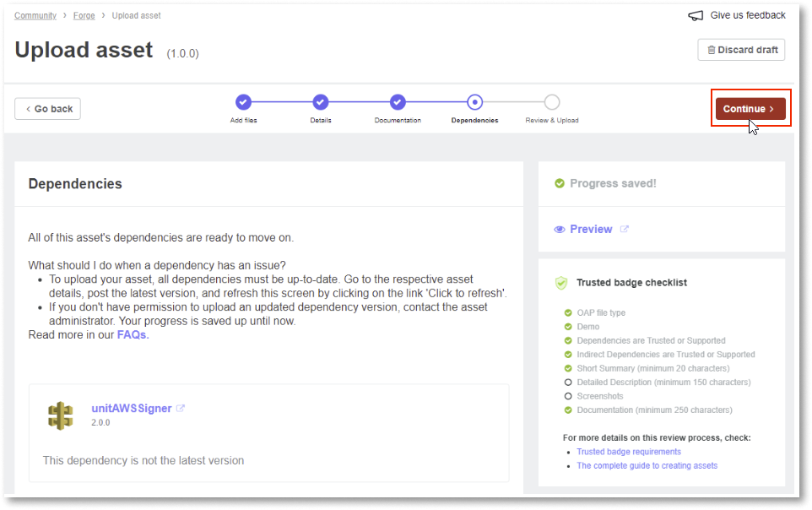Open Community breadcrumb link
This screenshot has width=812, height=510.
35,15
